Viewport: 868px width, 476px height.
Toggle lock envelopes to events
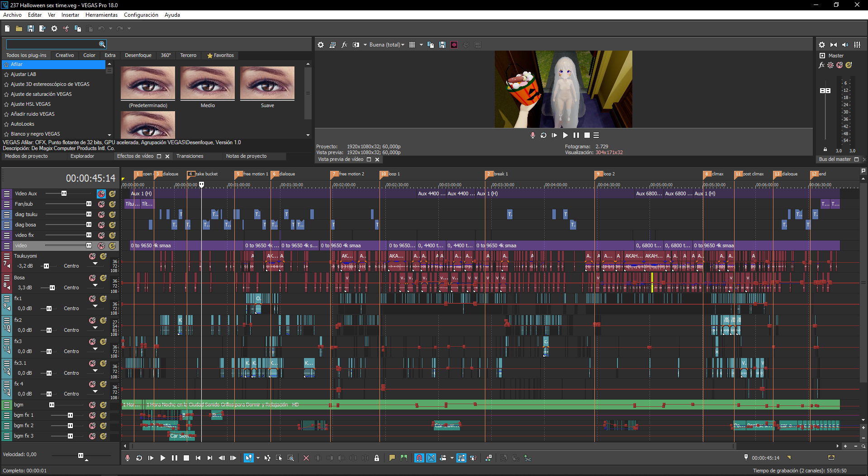click(x=461, y=458)
